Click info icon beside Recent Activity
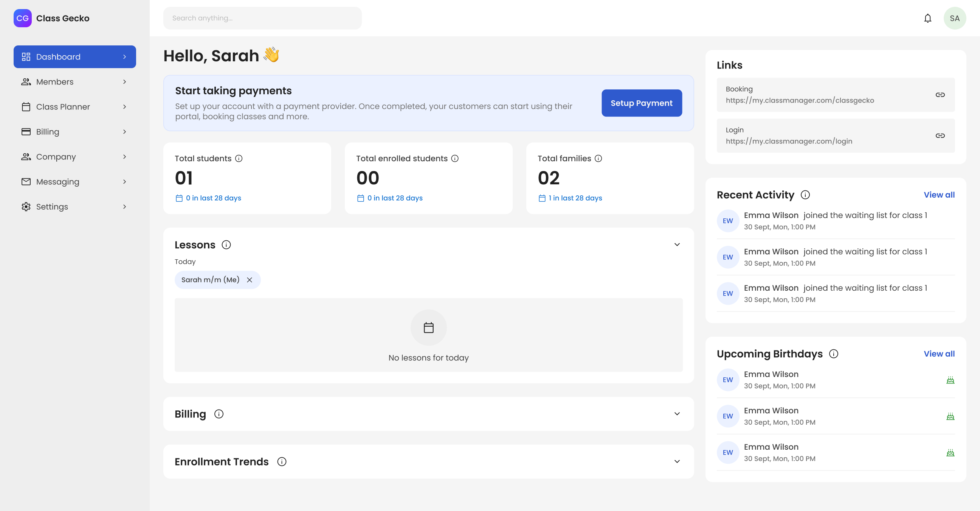This screenshot has height=511, width=980. tap(805, 195)
